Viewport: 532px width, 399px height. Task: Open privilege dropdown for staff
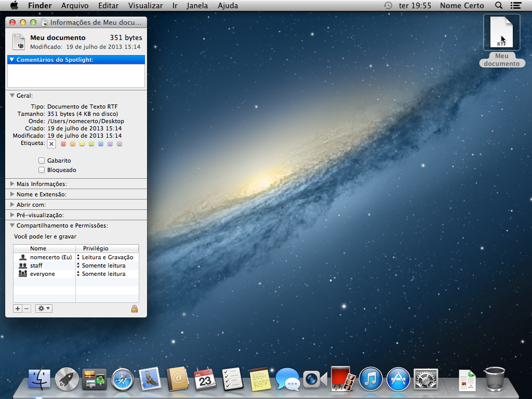pyautogui.click(x=104, y=265)
